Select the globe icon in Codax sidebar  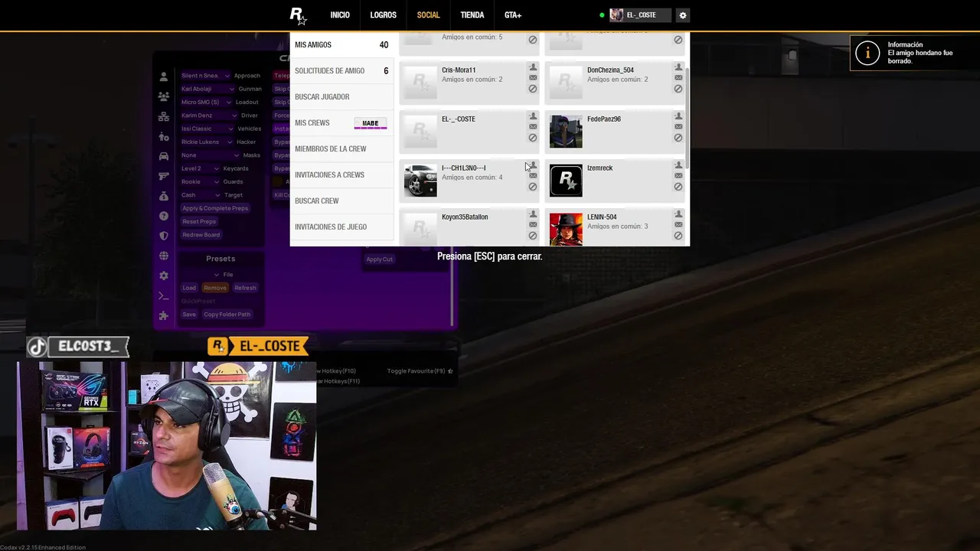click(x=164, y=256)
